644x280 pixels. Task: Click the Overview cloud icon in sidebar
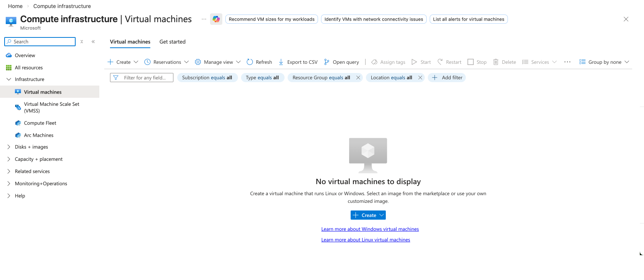click(x=9, y=55)
